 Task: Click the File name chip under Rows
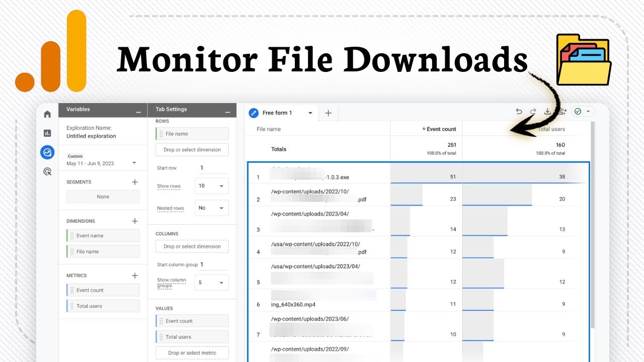tap(192, 134)
